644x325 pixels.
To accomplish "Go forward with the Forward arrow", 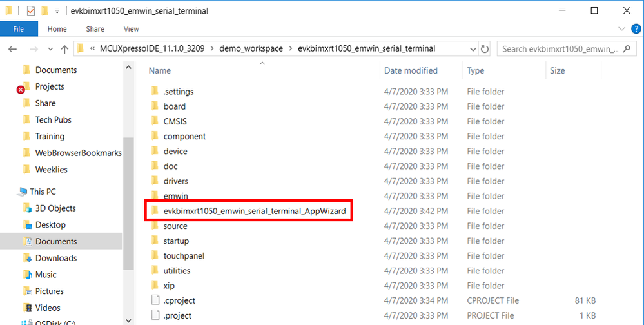I will (34, 49).
